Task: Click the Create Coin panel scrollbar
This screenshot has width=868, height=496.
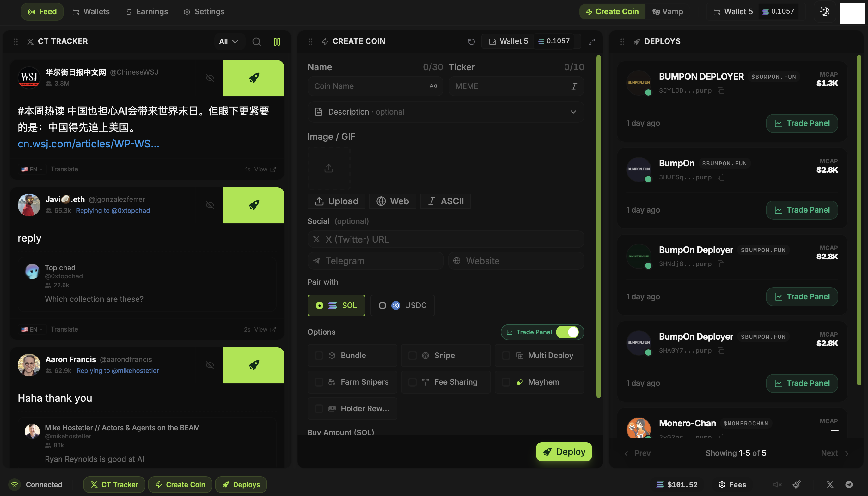Action: point(598,226)
